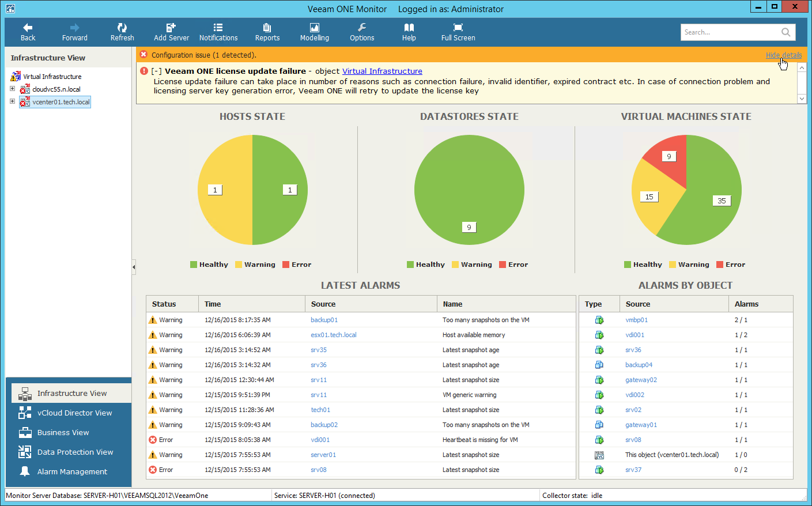
Task: Click the Error legend swatch under Virtual Machines State
Action: pyautogui.click(x=720, y=265)
